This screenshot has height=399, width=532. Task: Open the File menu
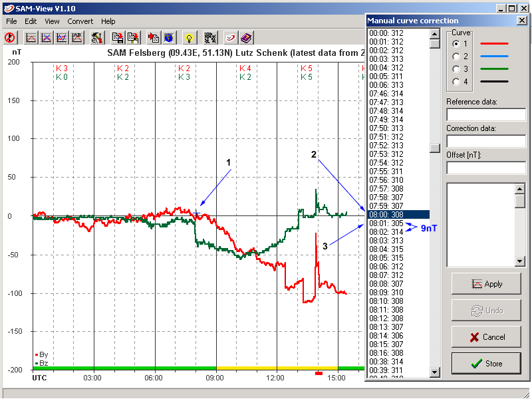11,21
